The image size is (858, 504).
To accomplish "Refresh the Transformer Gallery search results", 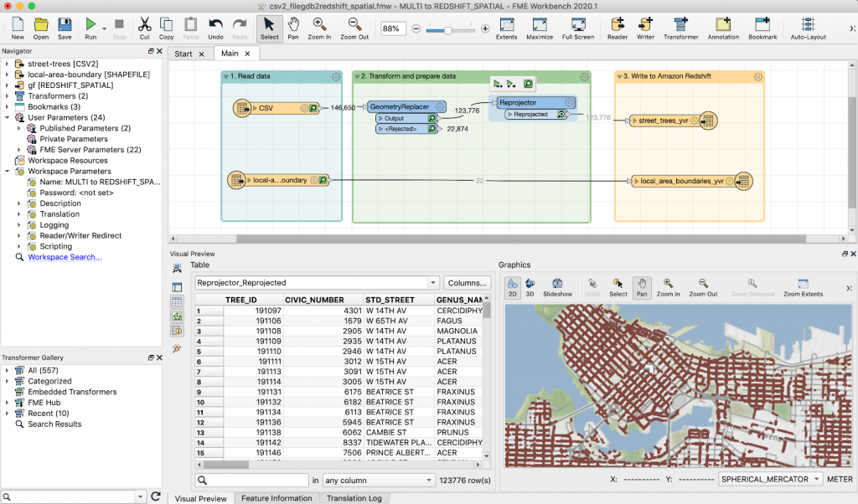I will 155,496.
